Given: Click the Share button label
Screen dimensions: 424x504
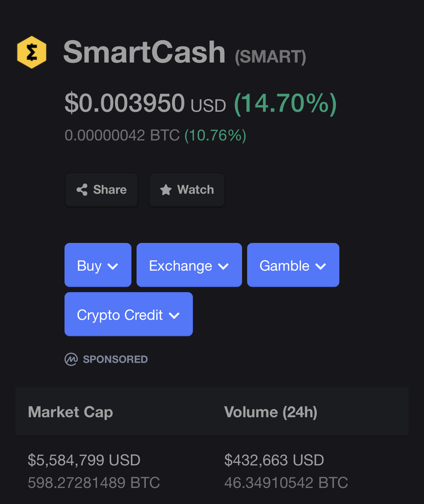Looking at the screenshot, I should [x=110, y=190].
